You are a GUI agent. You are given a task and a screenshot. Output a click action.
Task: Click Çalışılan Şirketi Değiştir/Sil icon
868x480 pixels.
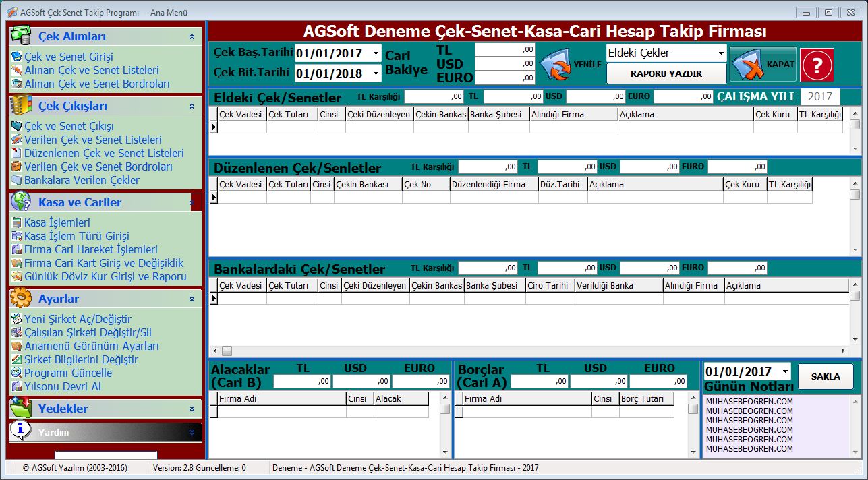[17, 333]
